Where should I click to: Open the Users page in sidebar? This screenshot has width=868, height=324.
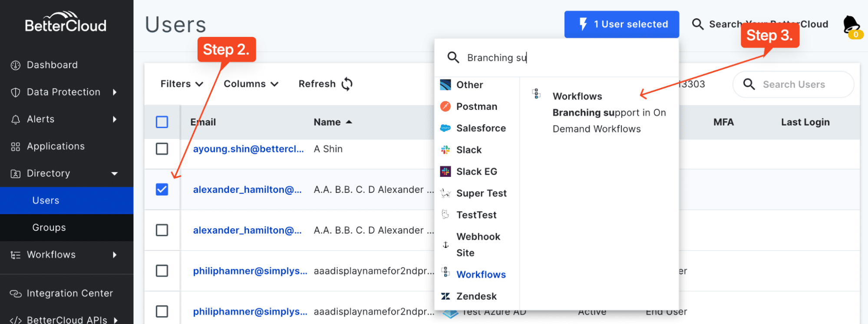click(67, 201)
